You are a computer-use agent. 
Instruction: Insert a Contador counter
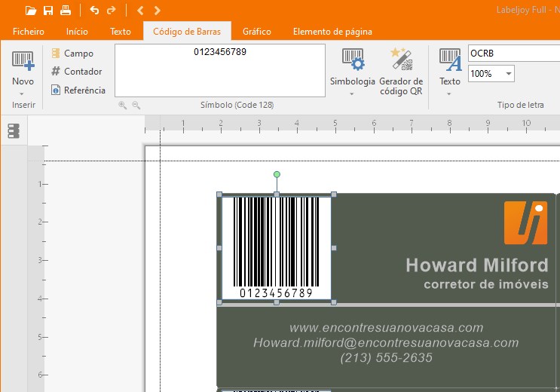77,72
